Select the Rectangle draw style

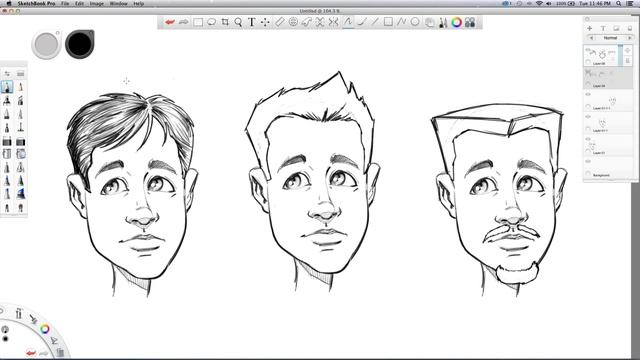[x=388, y=22]
